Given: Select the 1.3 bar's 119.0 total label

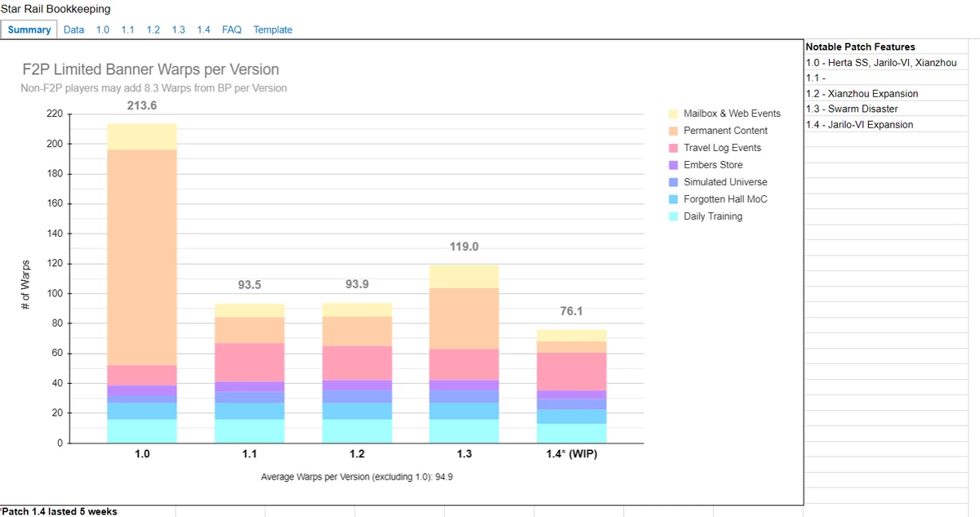Looking at the screenshot, I should [x=464, y=246].
